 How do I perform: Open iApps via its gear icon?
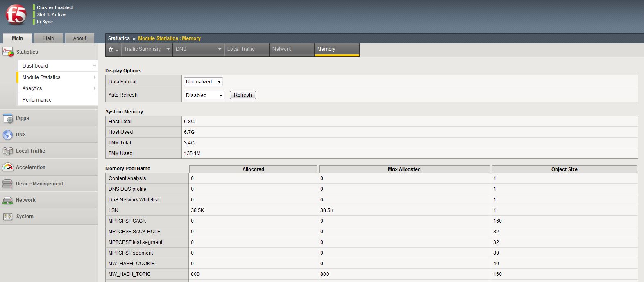point(8,118)
